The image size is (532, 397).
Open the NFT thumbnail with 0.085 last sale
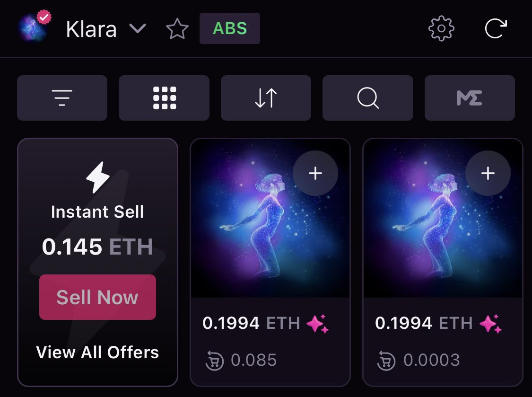(x=270, y=218)
